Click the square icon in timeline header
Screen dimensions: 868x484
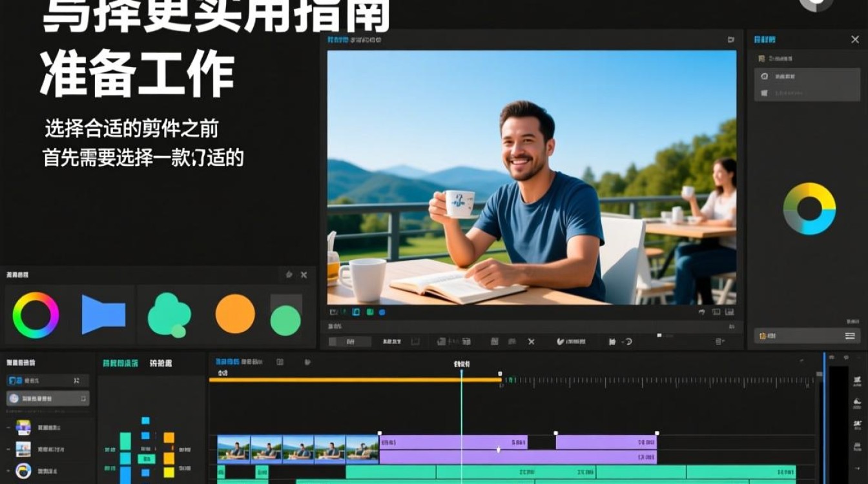[280, 362]
